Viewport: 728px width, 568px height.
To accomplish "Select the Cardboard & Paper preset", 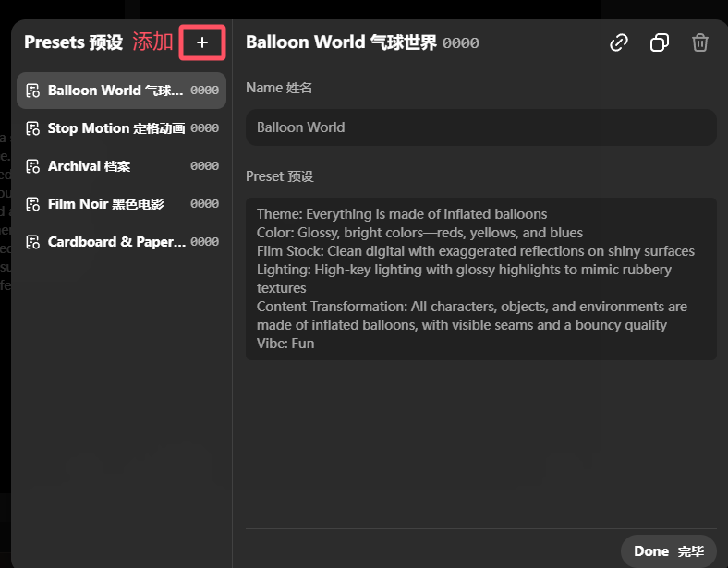I will (121, 242).
